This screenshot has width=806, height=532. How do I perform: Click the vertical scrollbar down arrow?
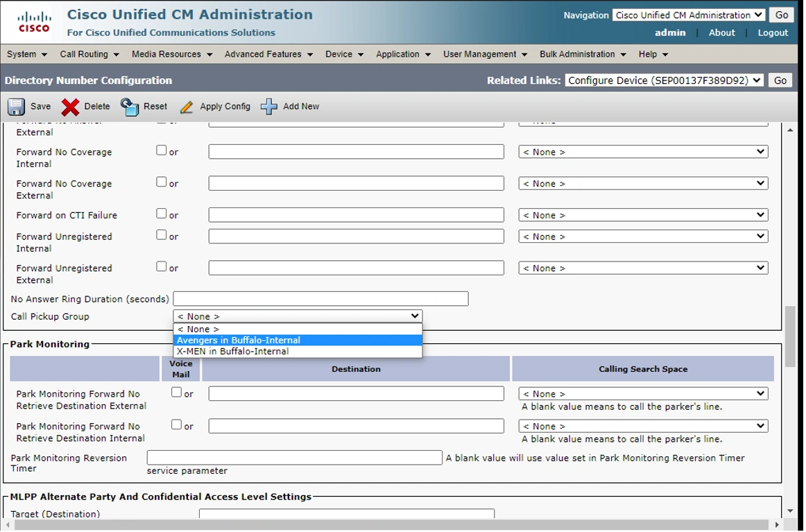point(790,510)
